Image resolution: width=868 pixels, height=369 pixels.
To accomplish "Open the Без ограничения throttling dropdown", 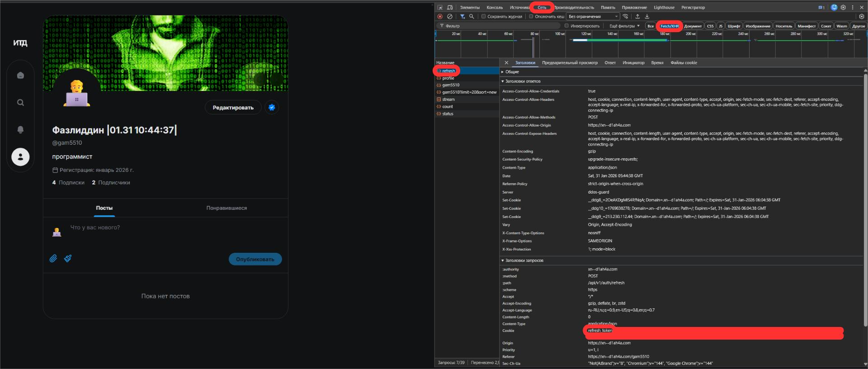I will (x=593, y=16).
